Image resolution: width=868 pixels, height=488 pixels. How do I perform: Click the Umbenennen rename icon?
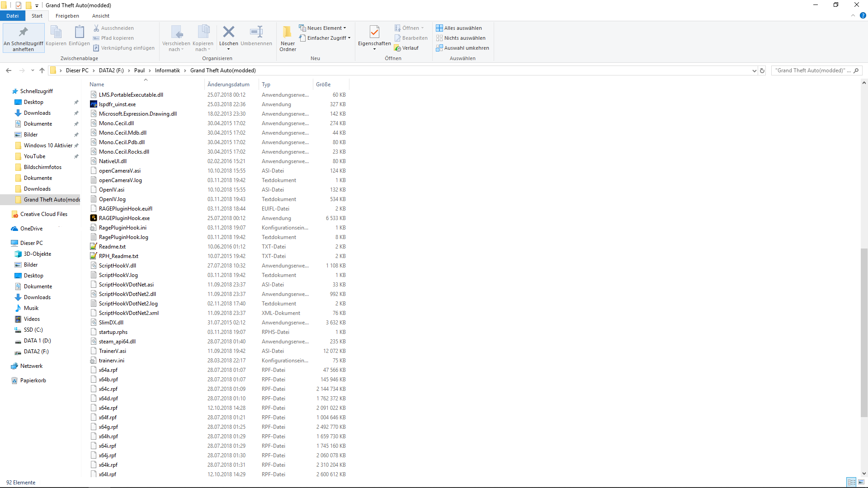pyautogui.click(x=256, y=33)
